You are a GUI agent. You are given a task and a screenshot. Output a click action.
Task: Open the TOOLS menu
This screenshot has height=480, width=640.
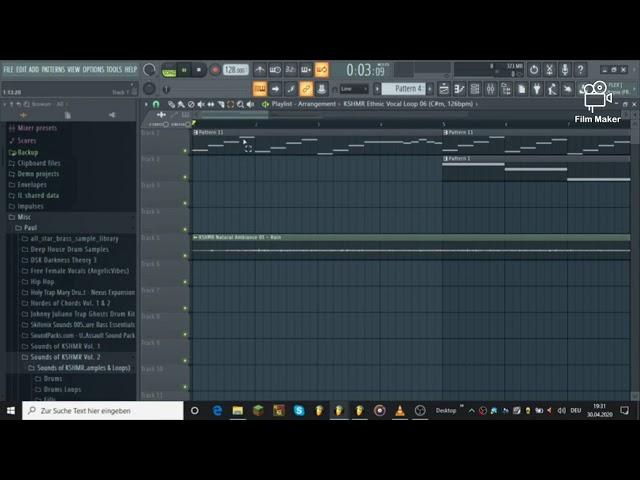[114, 69]
